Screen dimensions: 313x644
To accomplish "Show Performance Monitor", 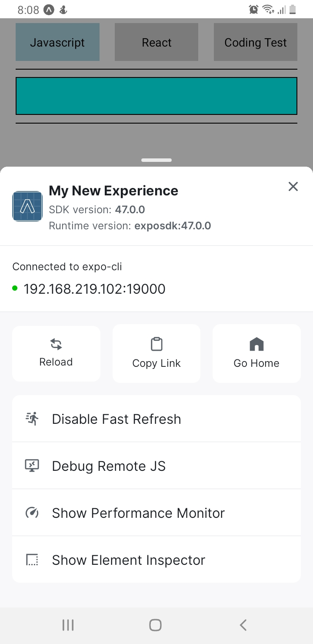I will point(156,513).
